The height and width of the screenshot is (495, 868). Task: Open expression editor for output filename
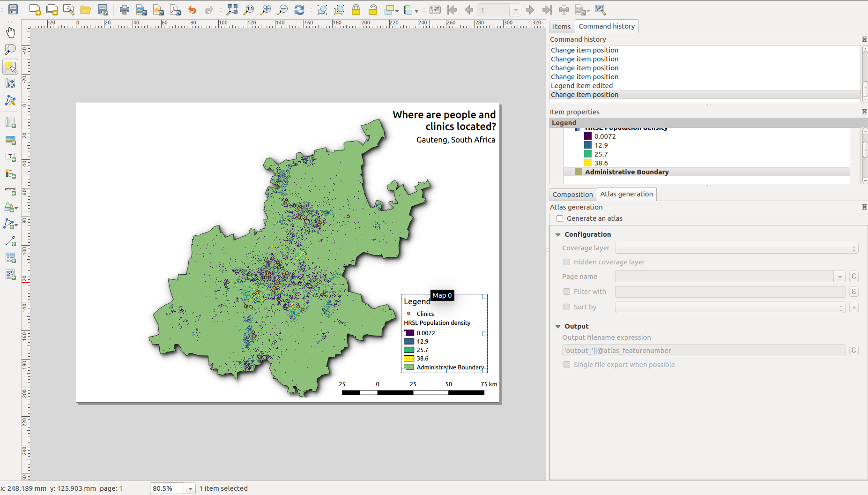pyautogui.click(x=853, y=350)
